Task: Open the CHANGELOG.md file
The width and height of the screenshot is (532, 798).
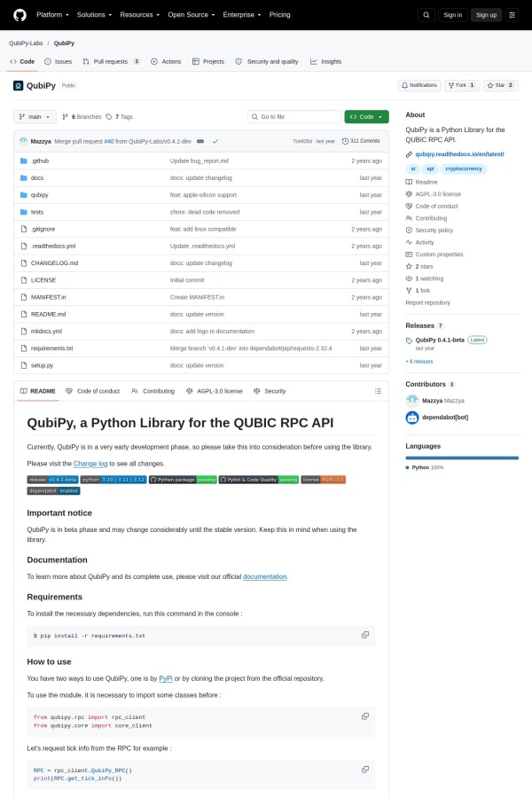Action: tap(54, 263)
